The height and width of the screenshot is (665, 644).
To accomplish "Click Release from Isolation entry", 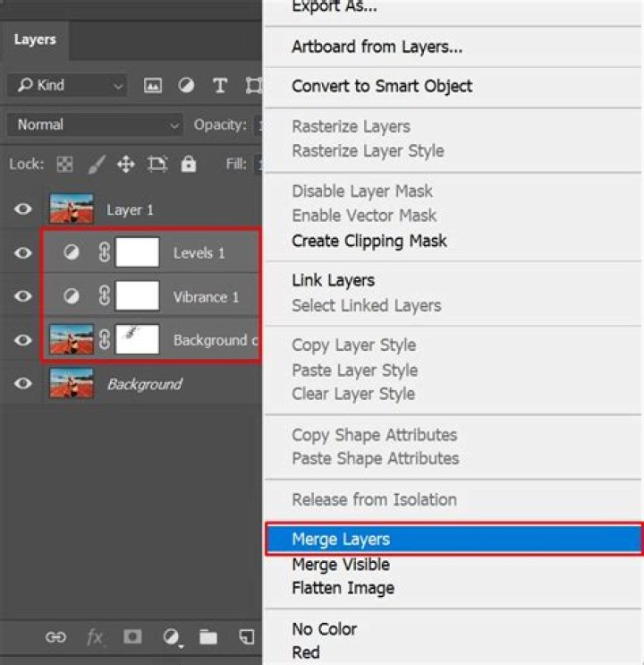I will point(375,499).
